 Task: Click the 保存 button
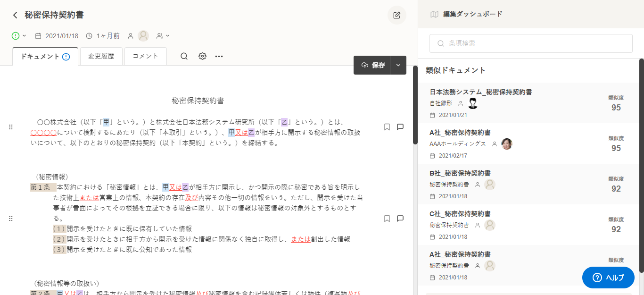tap(372, 65)
